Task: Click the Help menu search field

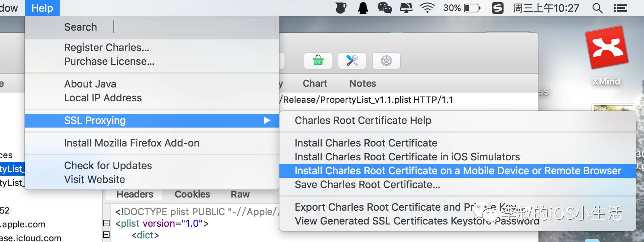Action: 190,27
